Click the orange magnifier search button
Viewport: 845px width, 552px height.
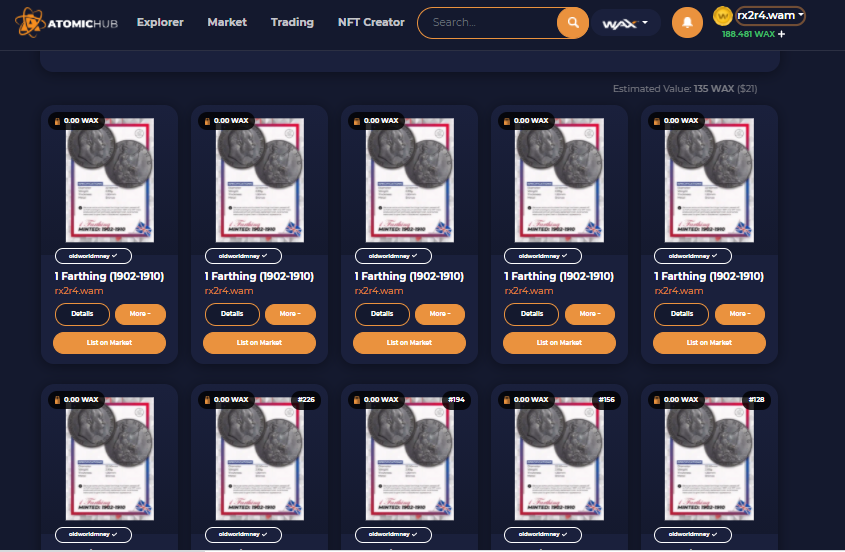point(573,23)
